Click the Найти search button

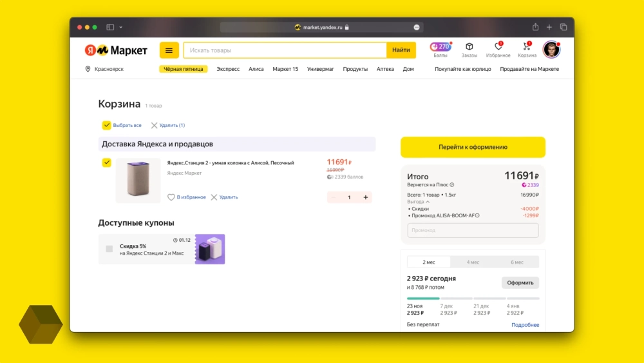pos(401,50)
